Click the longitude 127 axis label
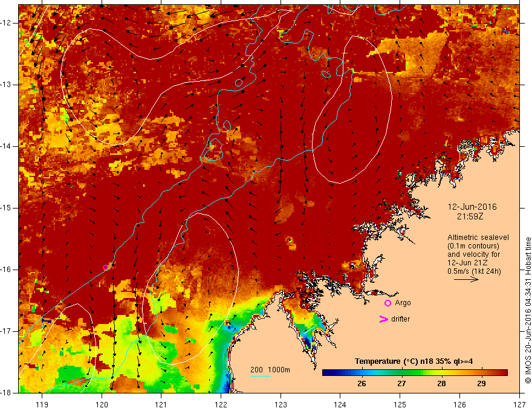This screenshot has height=411, width=532. tap(519, 404)
